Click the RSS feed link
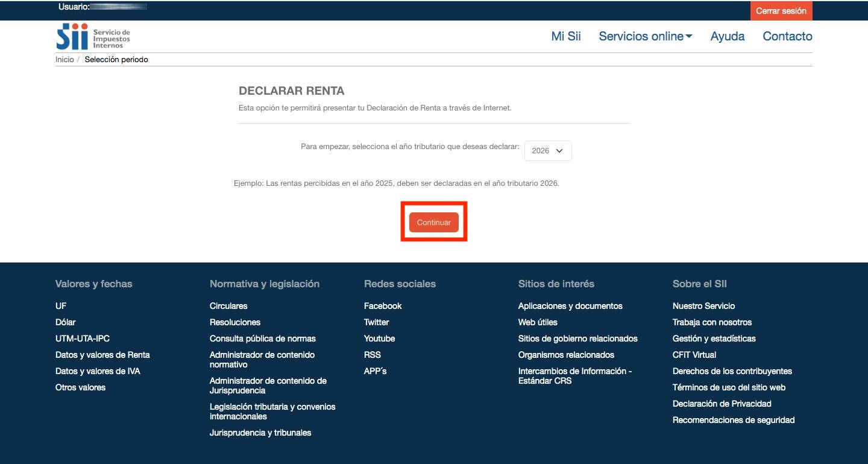Image resolution: width=868 pixels, height=464 pixels. (x=373, y=355)
